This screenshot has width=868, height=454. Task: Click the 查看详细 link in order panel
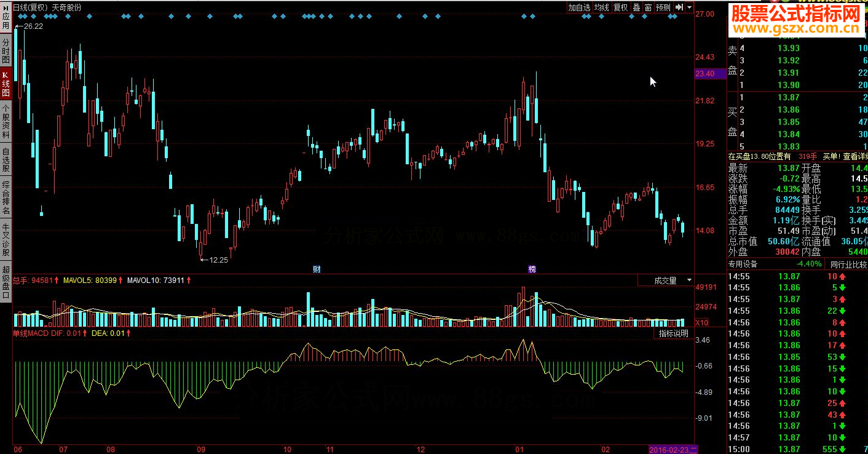(x=854, y=156)
